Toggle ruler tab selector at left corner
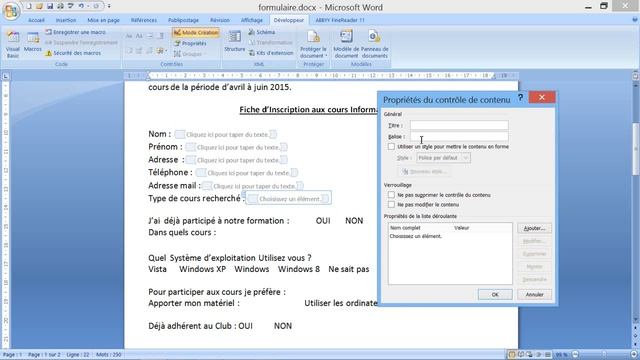 pyautogui.click(x=6, y=76)
